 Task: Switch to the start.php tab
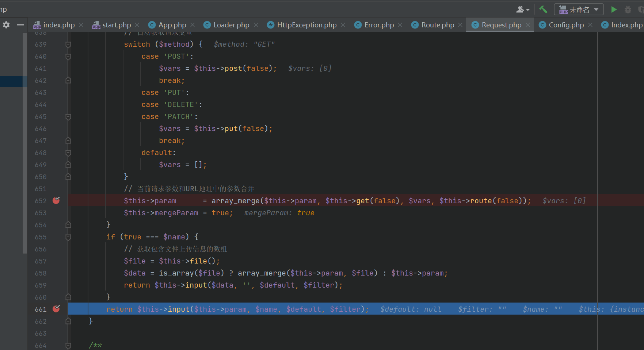(x=117, y=25)
